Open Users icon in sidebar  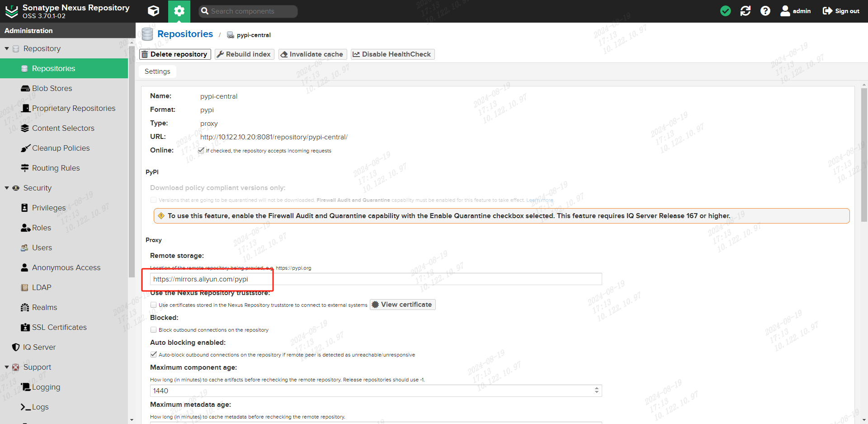tap(25, 248)
